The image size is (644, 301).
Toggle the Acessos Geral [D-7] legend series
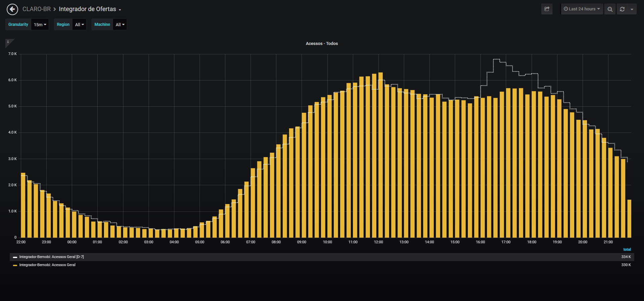[x=52, y=257]
